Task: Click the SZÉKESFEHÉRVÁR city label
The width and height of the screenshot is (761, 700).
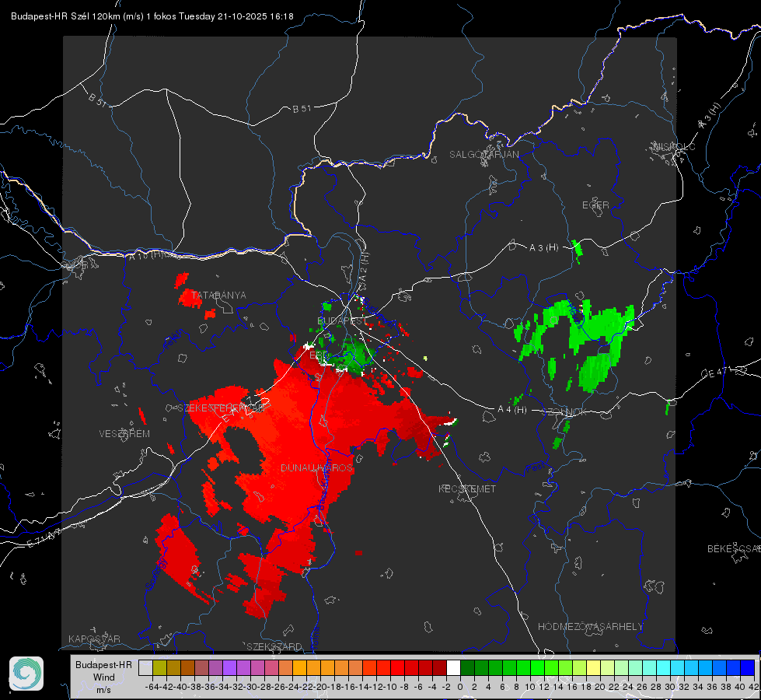Action: tap(221, 408)
